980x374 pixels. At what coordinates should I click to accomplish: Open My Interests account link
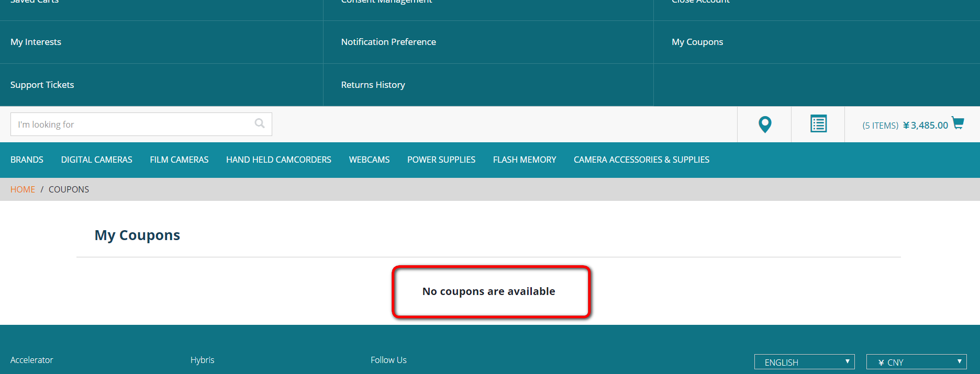36,42
